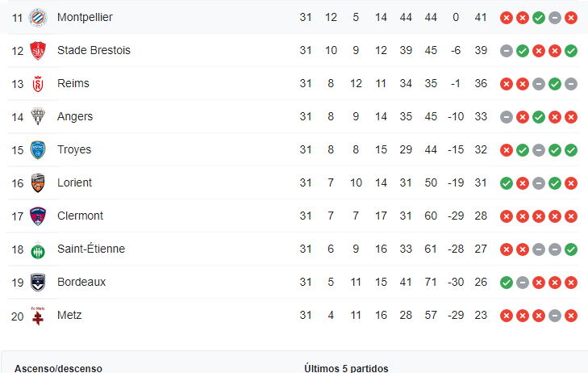Click the Troyes club crest
Screen dimensions: 588x373
(x=37, y=149)
